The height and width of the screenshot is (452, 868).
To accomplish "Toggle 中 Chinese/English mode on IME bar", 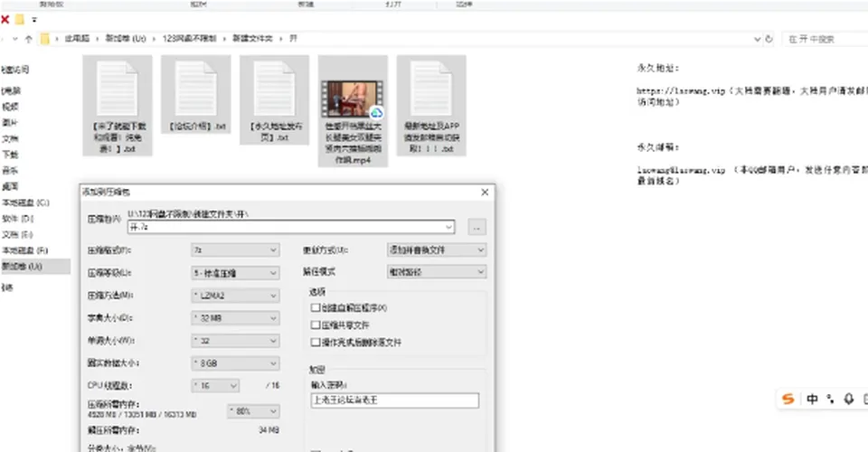I will (x=812, y=399).
